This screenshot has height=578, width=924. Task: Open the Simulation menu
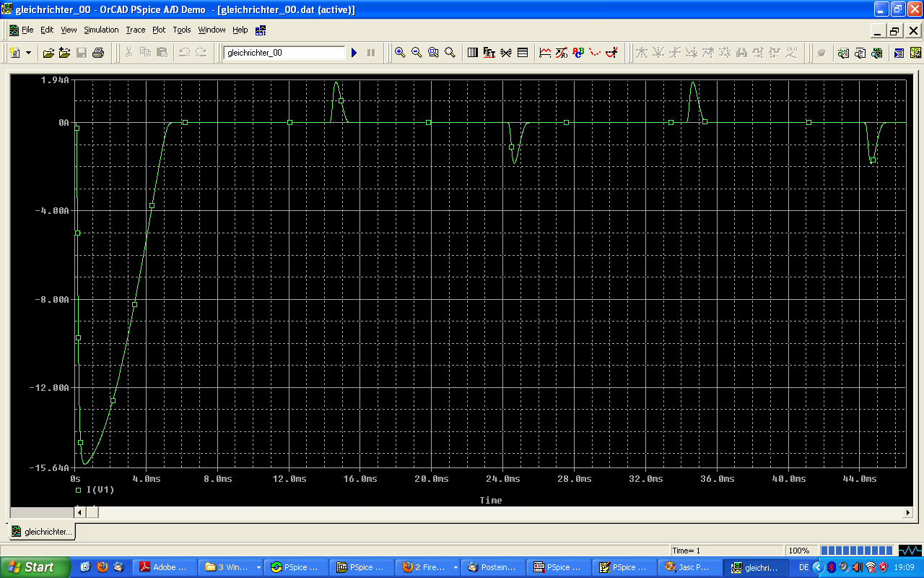[x=101, y=30]
